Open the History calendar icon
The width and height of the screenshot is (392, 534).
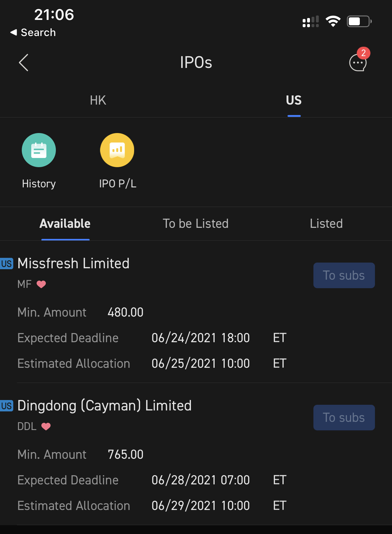[39, 150]
